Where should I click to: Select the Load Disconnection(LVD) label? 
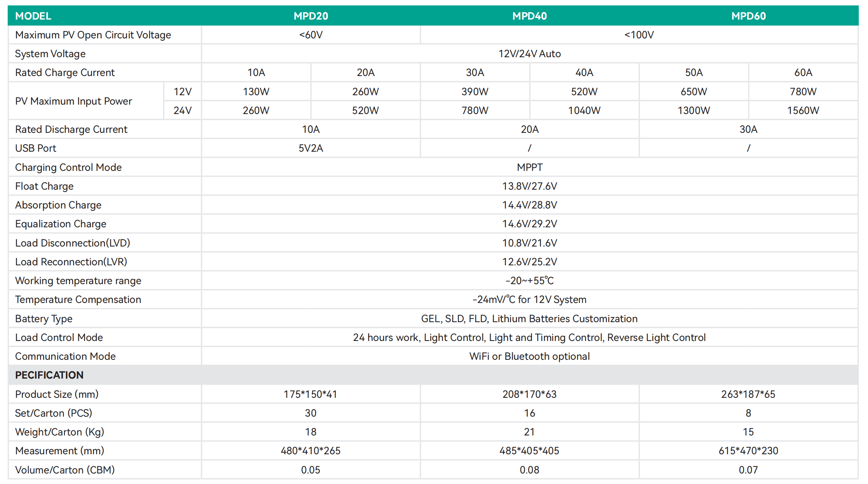click(72, 243)
